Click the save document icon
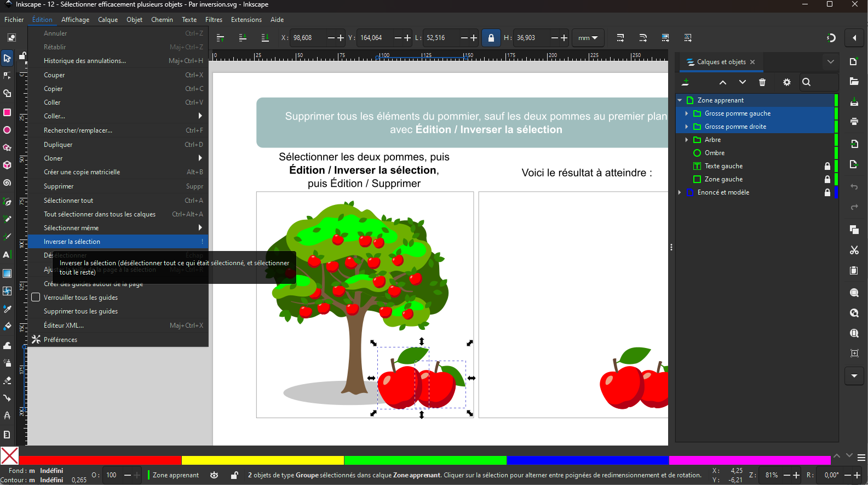The width and height of the screenshot is (868, 485). (854, 102)
